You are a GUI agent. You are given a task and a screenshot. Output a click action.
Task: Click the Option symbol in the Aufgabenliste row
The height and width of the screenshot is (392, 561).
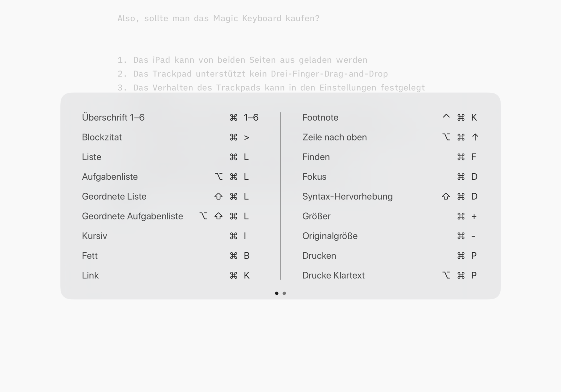pyautogui.click(x=218, y=177)
